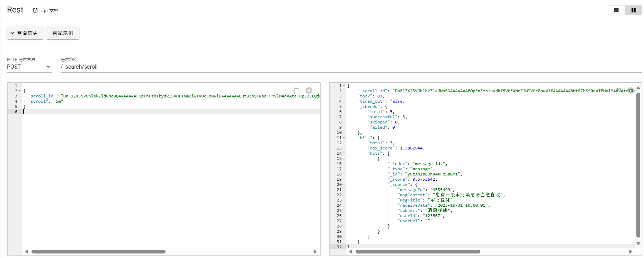Viewport: 644px width, 258px height.
Task: Open request editor settings gear
Action: [309, 91]
